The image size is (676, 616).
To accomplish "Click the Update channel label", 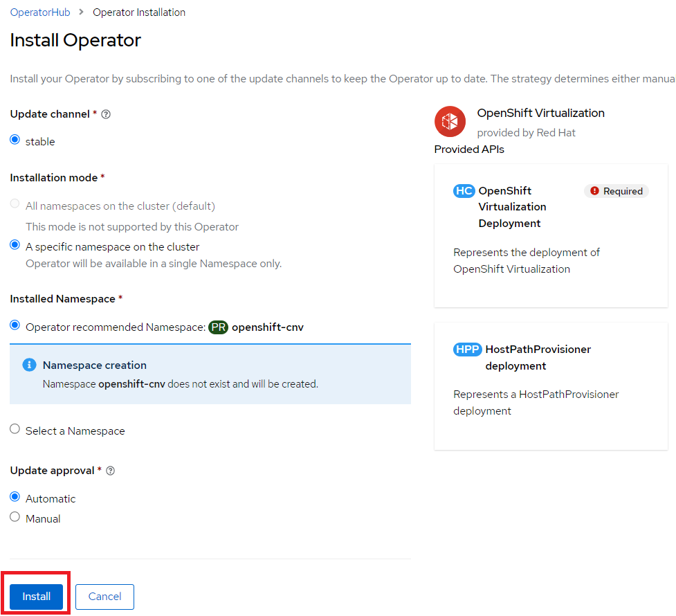I will [50, 114].
